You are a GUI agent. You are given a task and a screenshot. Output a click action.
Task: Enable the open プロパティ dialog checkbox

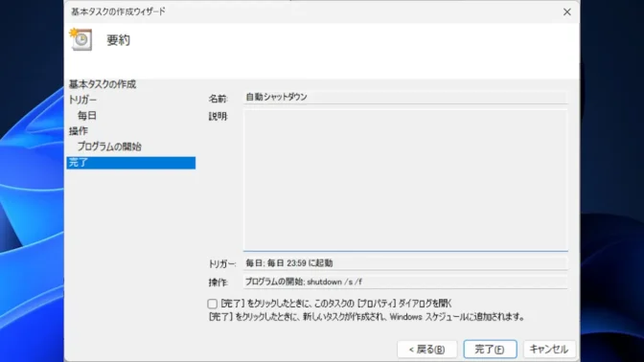(212, 304)
